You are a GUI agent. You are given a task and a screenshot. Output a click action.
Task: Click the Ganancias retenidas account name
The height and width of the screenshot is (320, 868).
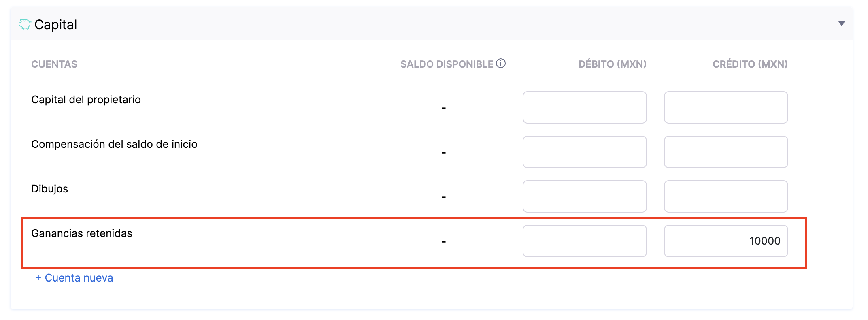(82, 233)
